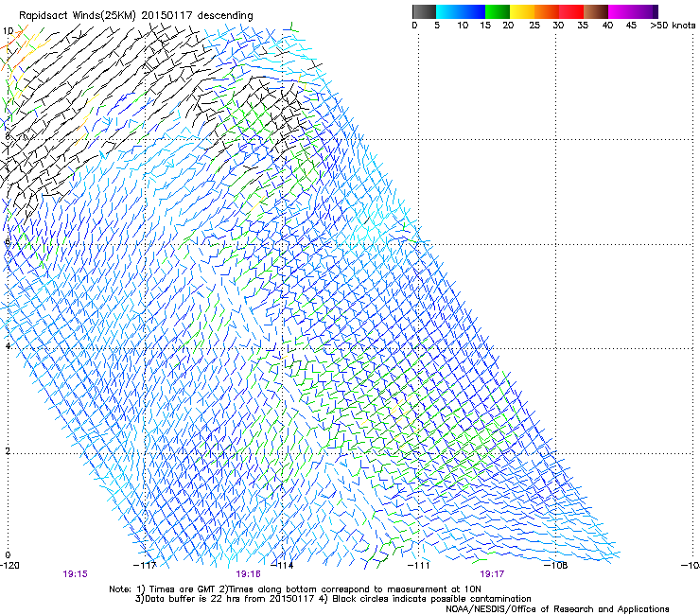The image size is (700, 615).
Task: Click the latitude label '2' on left axis
Action: (8, 451)
